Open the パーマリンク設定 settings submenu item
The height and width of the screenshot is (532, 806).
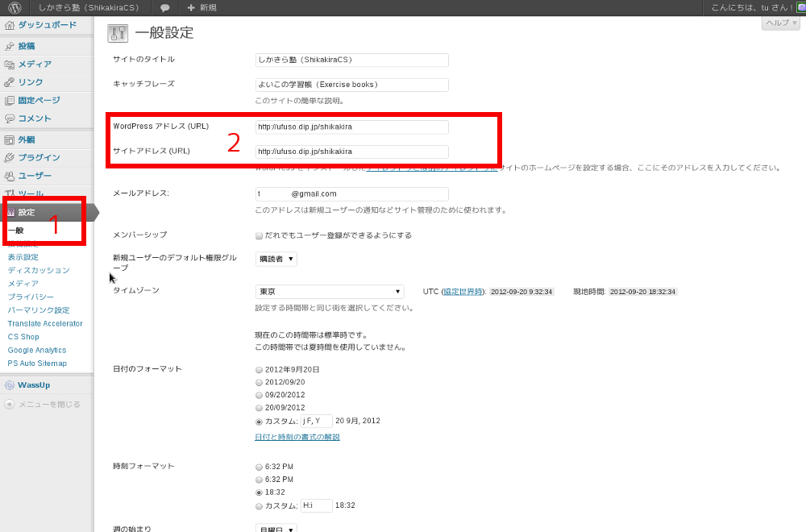[x=39, y=310]
